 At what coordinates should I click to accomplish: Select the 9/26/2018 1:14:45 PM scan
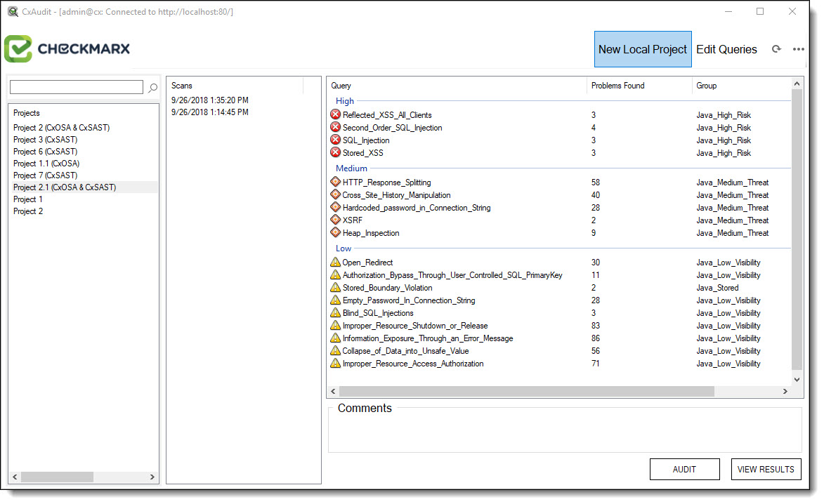209,112
